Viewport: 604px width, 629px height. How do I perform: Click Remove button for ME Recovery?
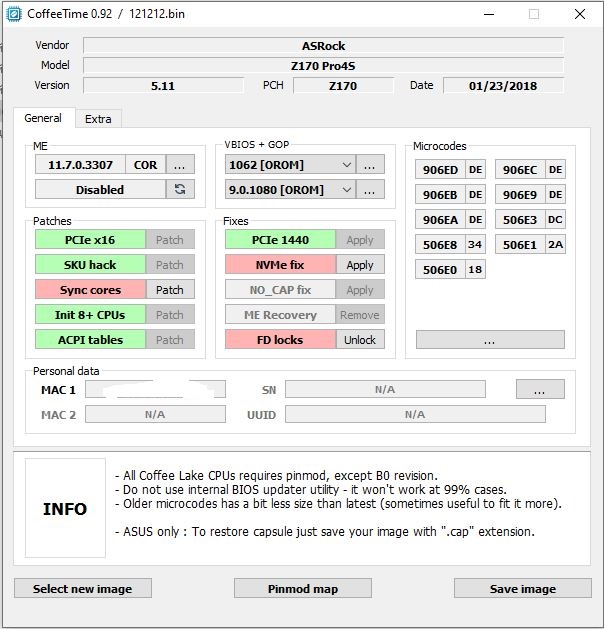[360, 314]
